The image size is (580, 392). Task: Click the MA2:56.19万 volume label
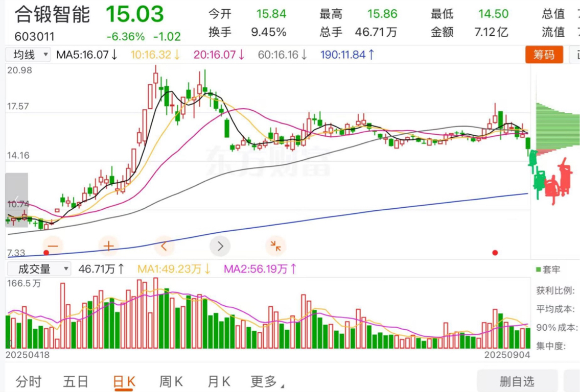pyautogui.click(x=260, y=269)
